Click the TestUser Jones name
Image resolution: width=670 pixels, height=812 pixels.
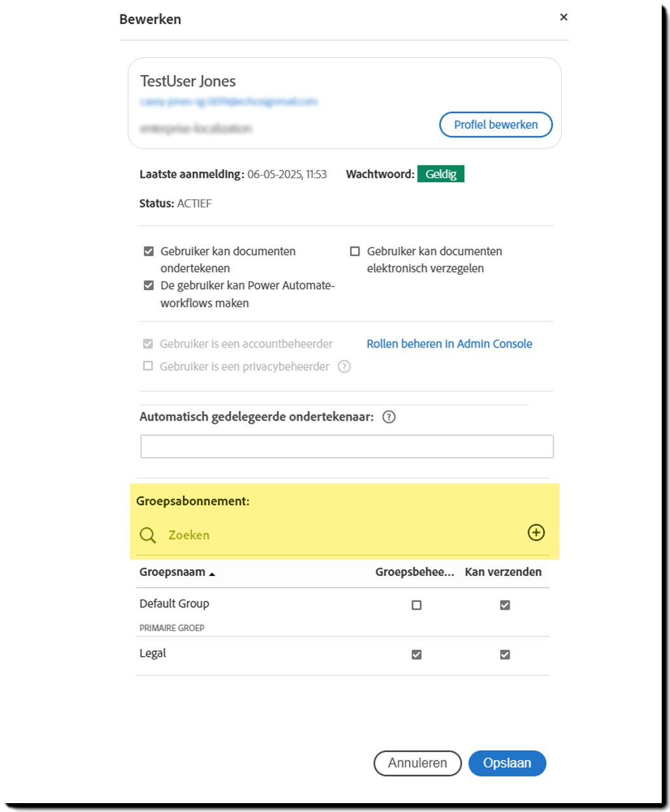click(x=188, y=81)
